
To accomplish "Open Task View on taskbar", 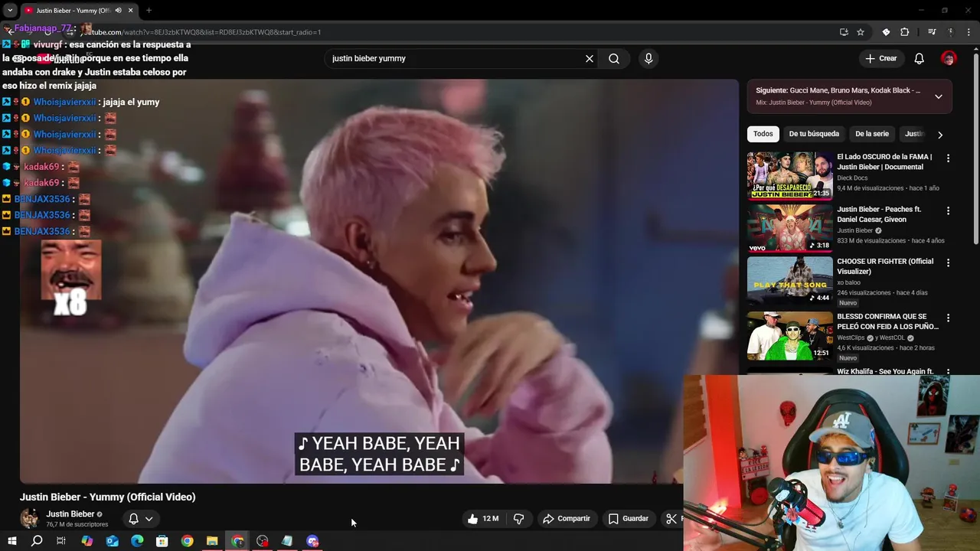I will [61, 541].
